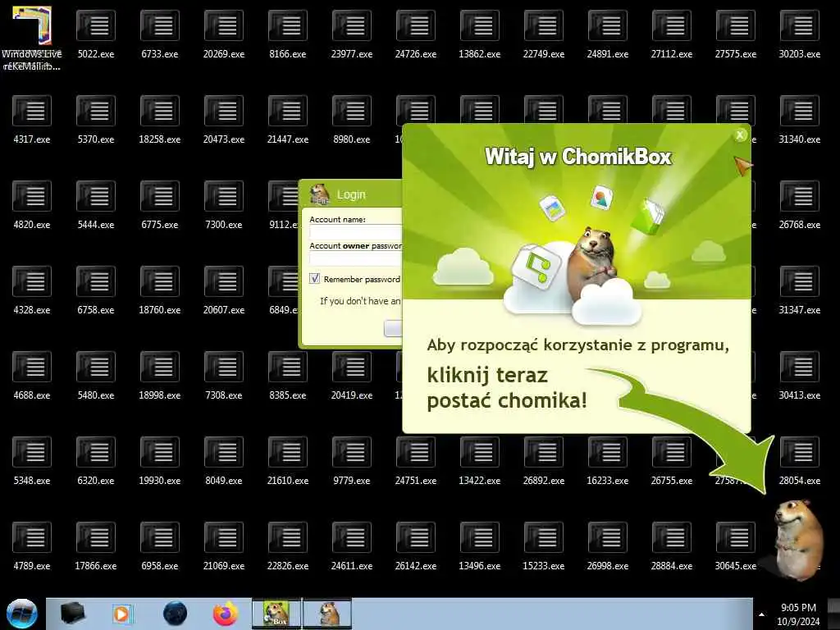This screenshot has width=840, height=630.
Task: Select the 31340.exe desktop icon
Action: (799, 120)
